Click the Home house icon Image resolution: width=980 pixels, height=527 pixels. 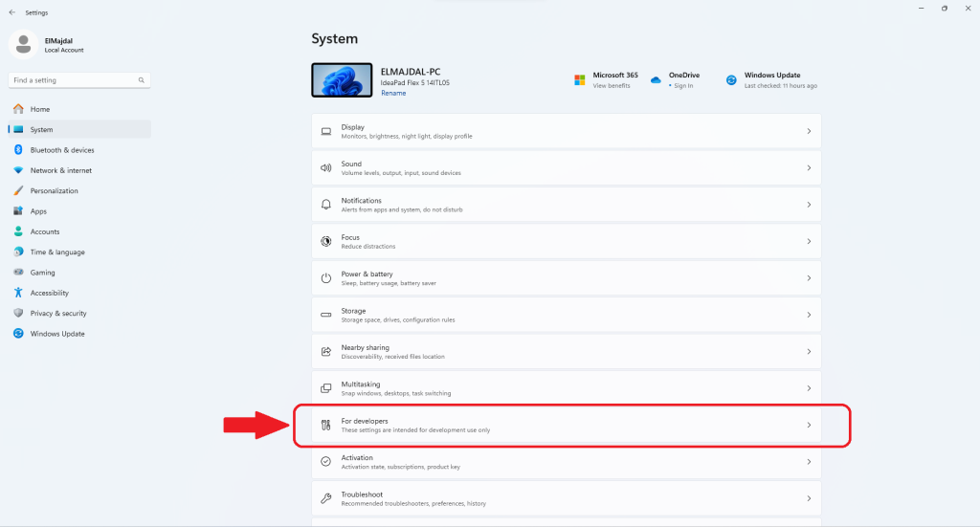[18, 109]
